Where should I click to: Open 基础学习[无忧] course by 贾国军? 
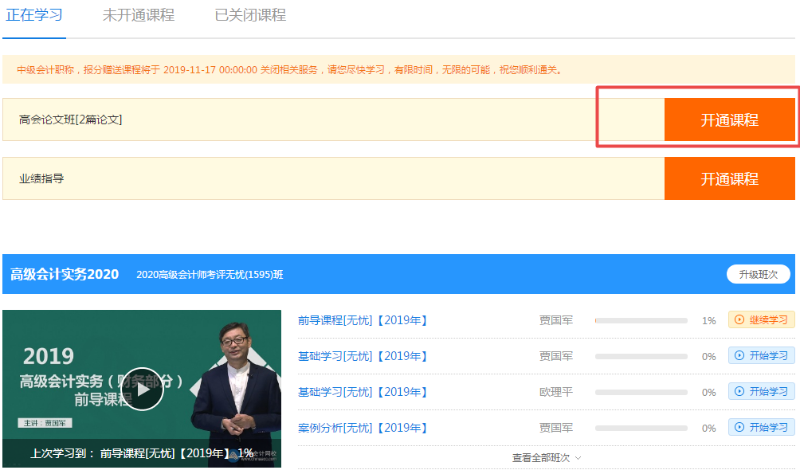point(362,356)
